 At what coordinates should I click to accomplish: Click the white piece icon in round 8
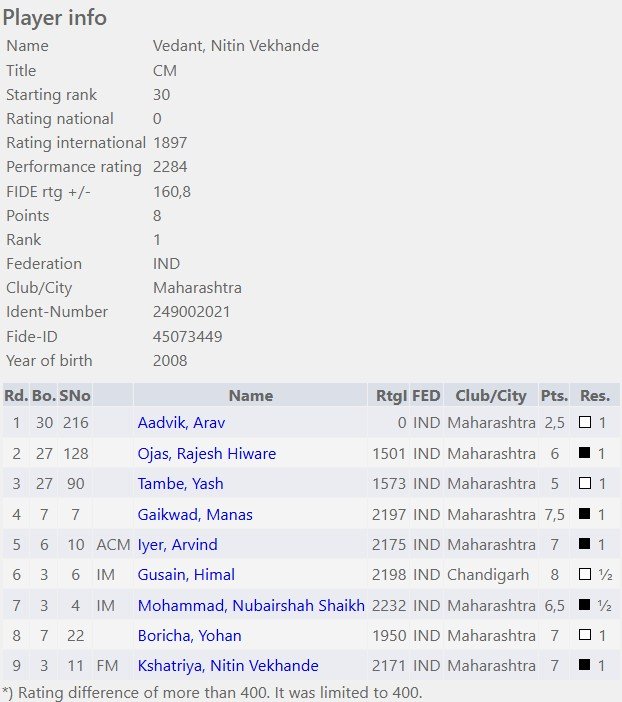pos(585,635)
